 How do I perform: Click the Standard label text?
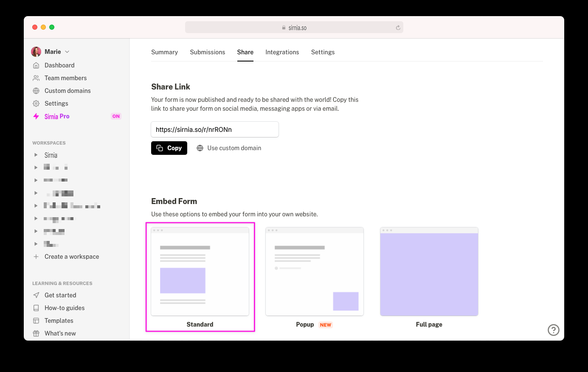200,324
